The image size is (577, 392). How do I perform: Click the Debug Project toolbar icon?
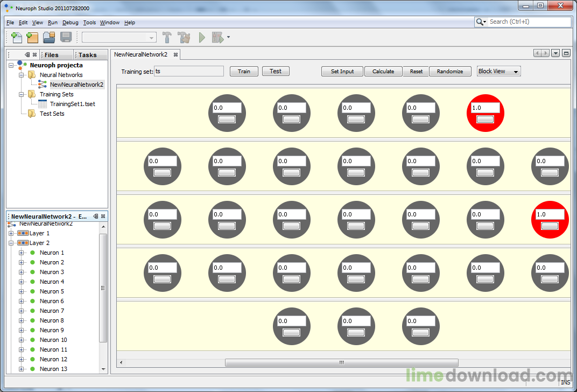(x=218, y=37)
